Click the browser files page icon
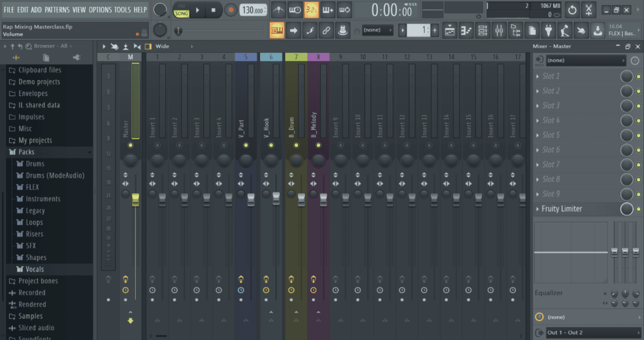 [x=46, y=58]
